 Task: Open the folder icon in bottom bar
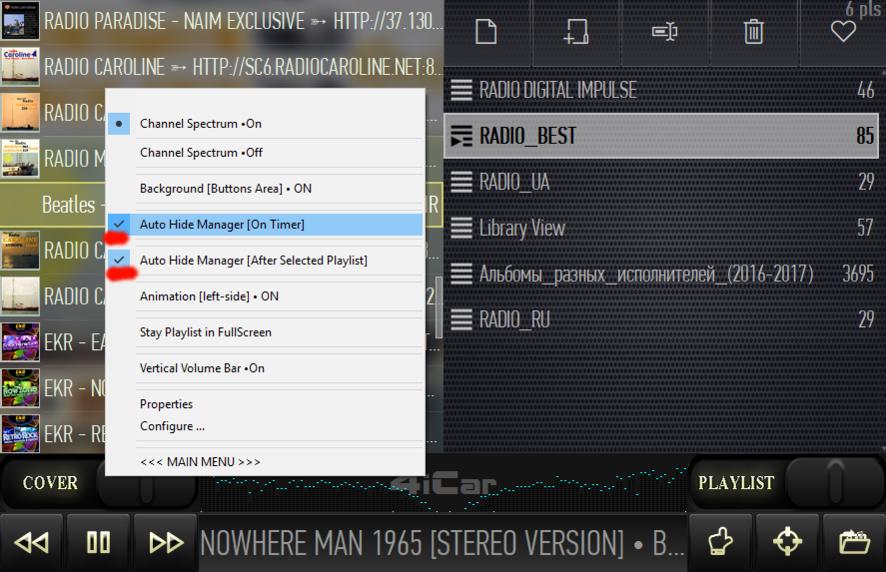[853, 542]
